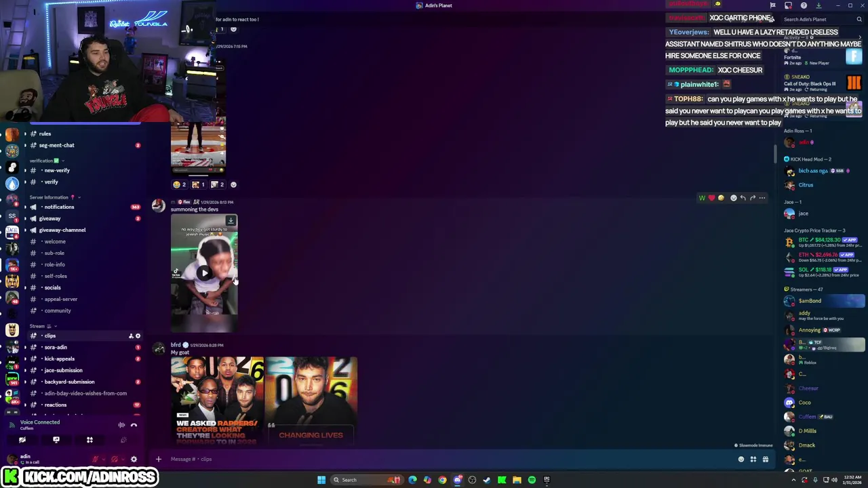The width and height of the screenshot is (868, 488).
Task: Share your screen in voice panel
Action: click(x=56, y=440)
